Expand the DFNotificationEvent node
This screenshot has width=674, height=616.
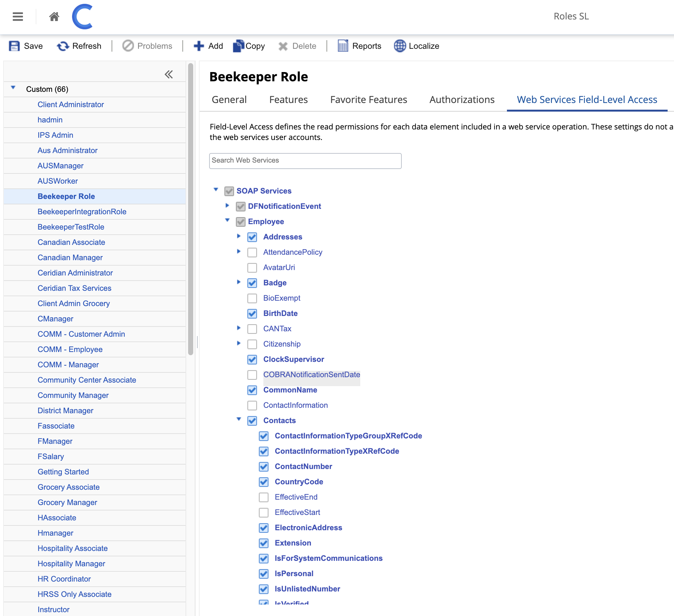tap(227, 205)
